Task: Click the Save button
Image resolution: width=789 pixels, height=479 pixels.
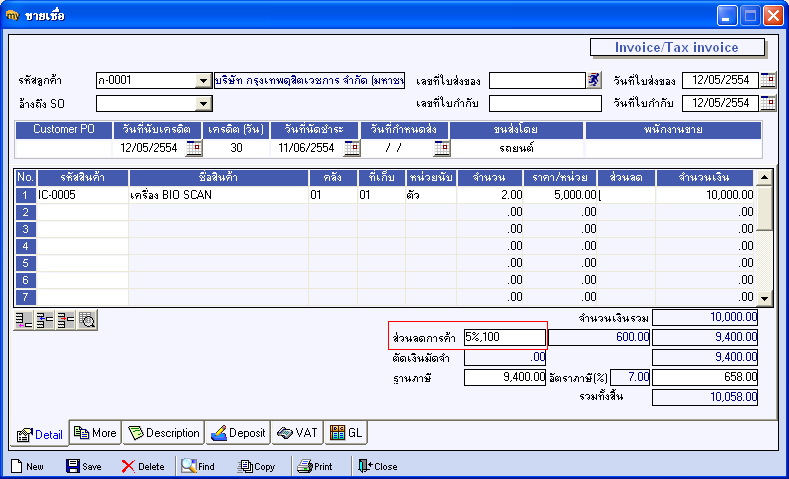Action: tap(84, 466)
